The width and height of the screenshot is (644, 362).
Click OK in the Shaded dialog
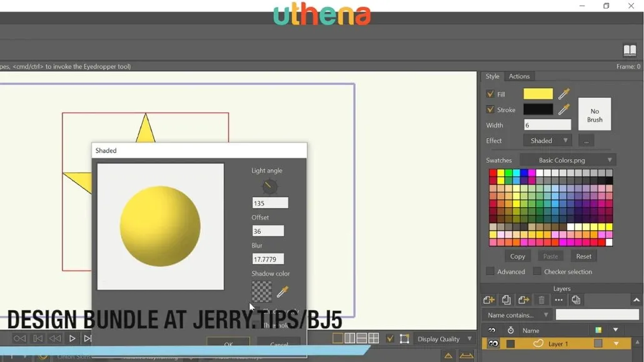point(228,343)
